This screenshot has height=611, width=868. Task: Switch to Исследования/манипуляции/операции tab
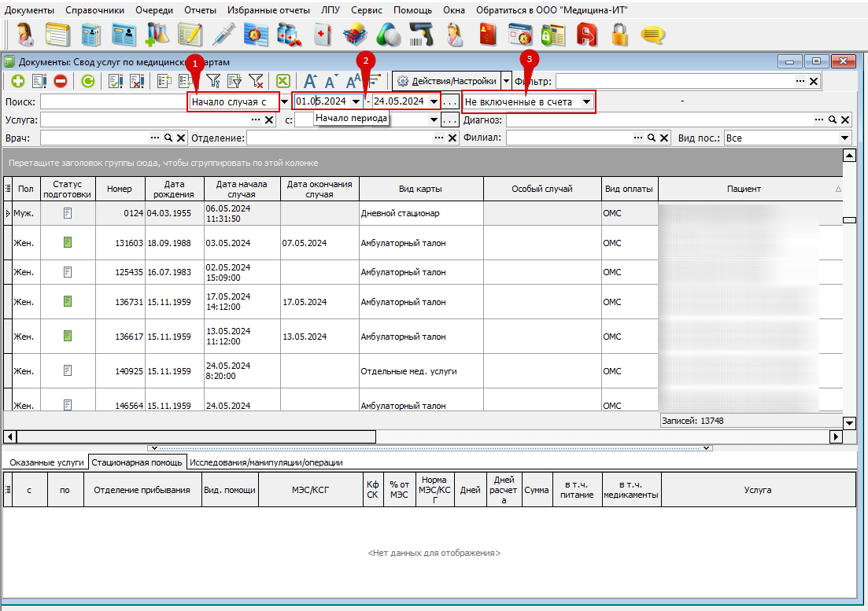coord(266,462)
